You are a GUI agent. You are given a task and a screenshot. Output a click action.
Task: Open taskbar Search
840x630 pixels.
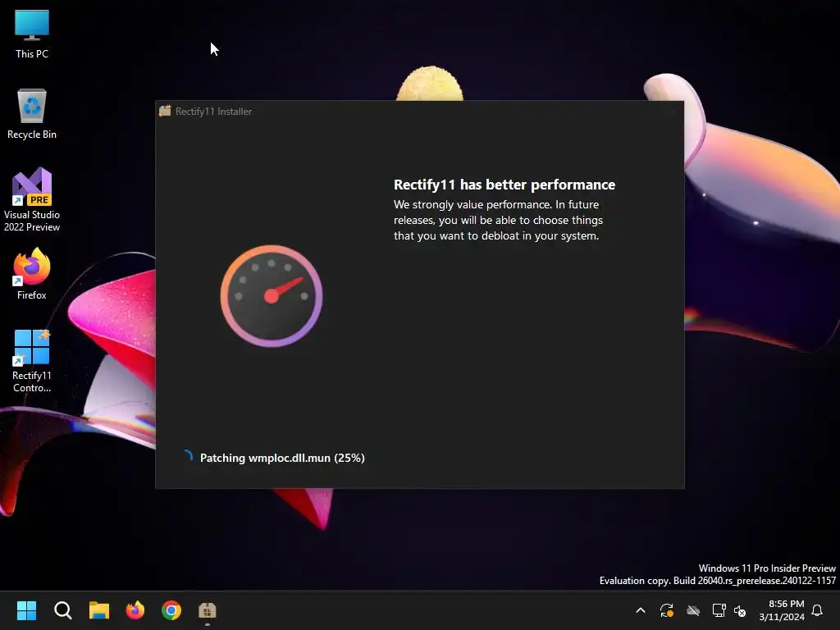62,610
